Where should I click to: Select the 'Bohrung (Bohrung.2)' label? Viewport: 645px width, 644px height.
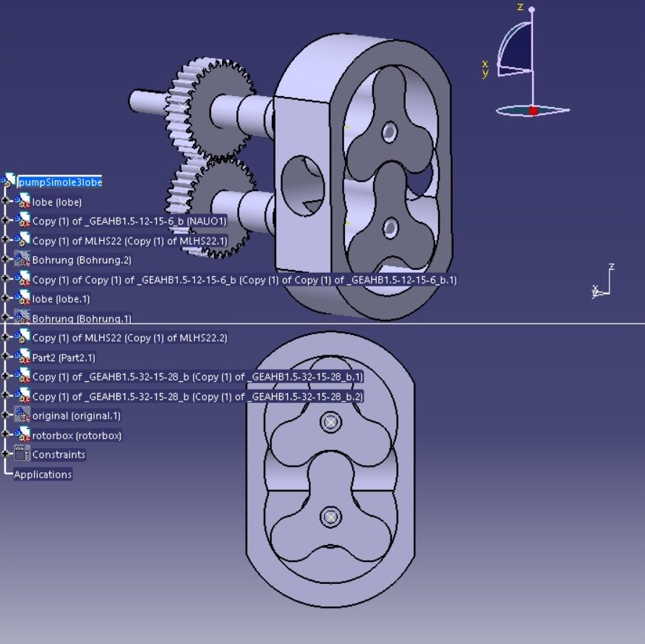[x=82, y=260]
